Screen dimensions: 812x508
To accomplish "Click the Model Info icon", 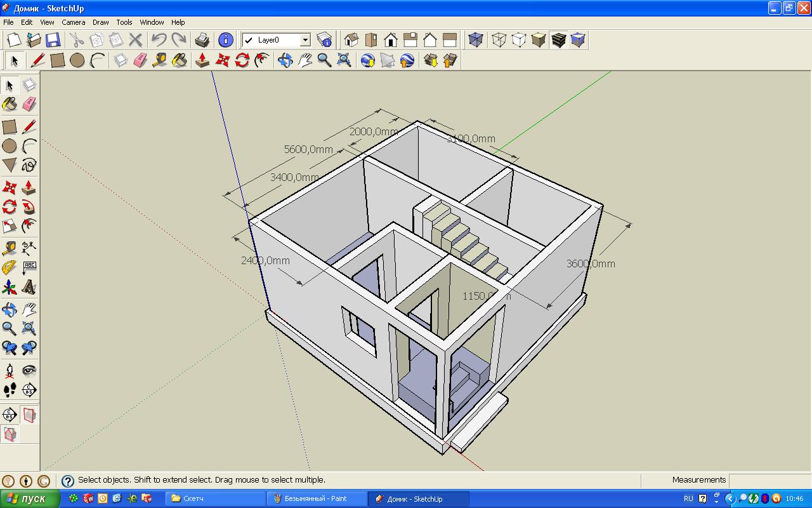I will point(225,40).
